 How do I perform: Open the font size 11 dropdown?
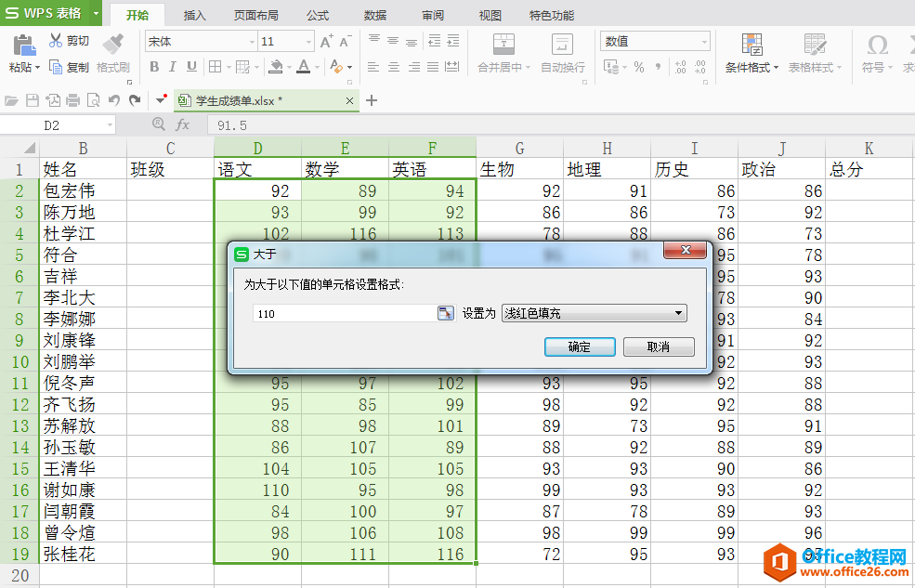(308, 42)
